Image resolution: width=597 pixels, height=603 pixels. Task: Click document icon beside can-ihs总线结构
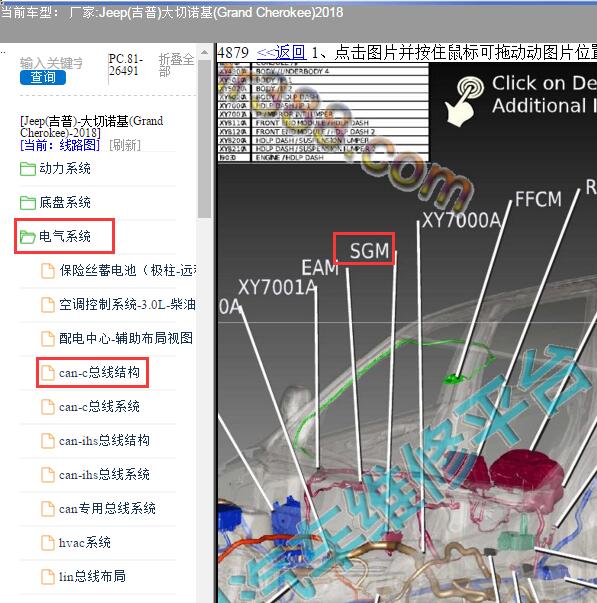pos(48,441)
